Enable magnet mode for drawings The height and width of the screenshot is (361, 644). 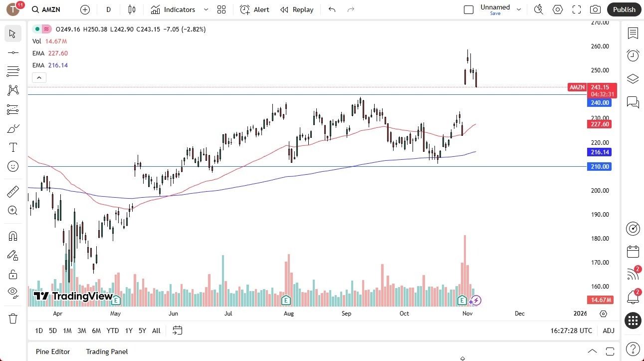click(13, 236)
